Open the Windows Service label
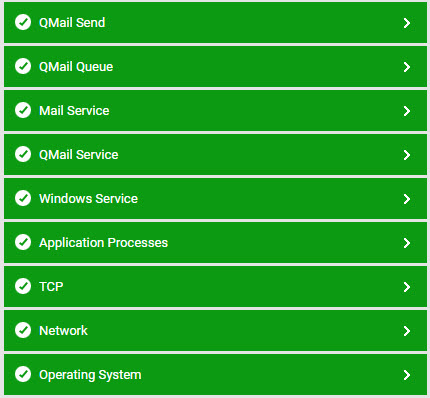The height and width of the screenshot is (398, 430). coord(88,199)
